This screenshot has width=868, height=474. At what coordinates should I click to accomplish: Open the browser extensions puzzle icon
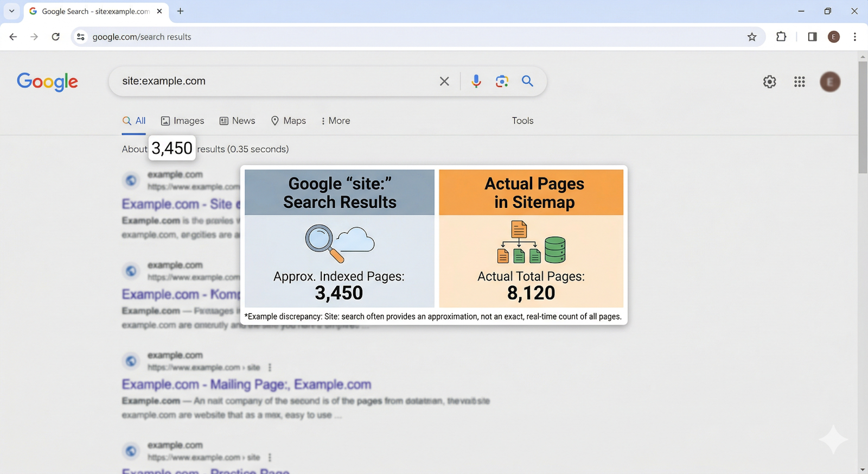[x=781, y=37]
